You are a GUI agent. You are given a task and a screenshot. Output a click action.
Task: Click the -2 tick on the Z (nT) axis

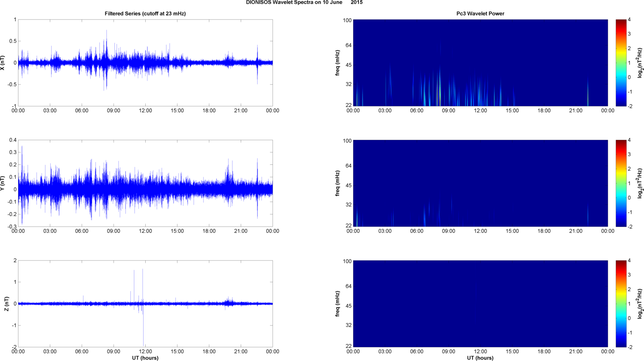14,347
